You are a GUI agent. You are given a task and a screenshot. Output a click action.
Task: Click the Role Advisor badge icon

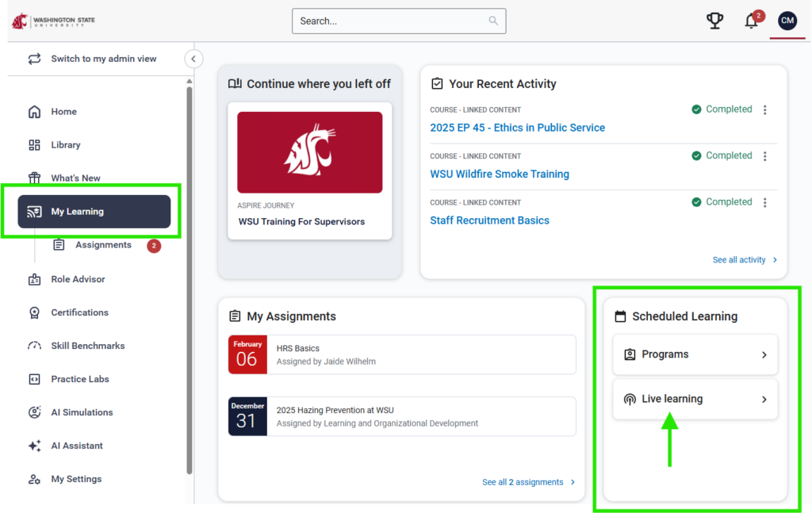coord(34,280)
